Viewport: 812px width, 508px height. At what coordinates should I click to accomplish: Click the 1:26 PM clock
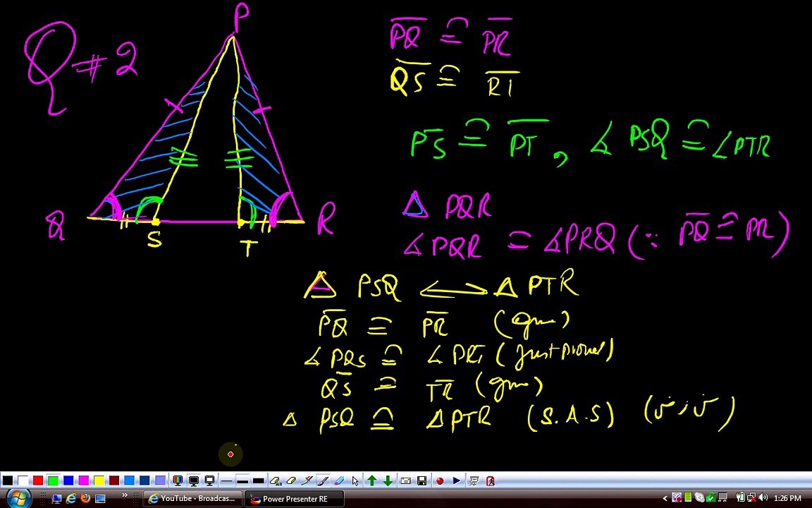tap(787, 498)
